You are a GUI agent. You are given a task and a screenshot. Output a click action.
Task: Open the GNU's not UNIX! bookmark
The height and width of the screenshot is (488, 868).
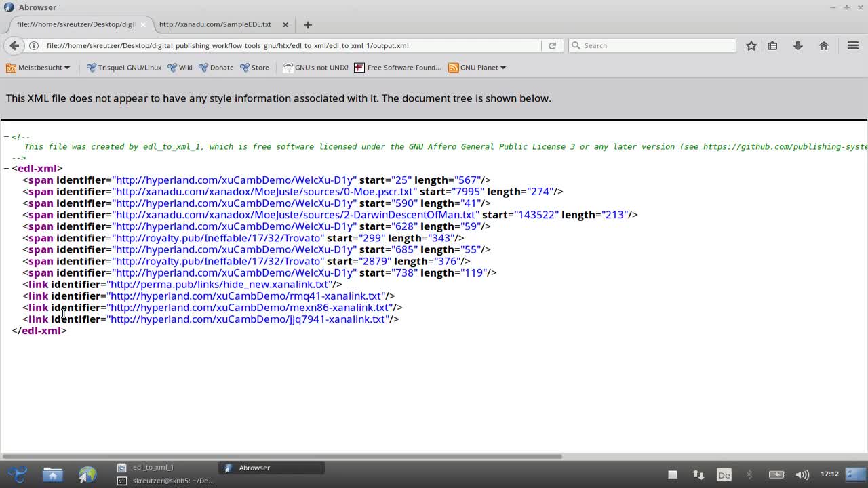(x=315, y=67)
